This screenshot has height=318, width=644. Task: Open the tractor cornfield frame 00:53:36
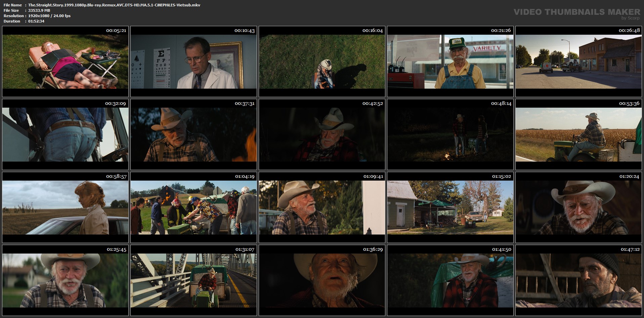click(x=578, y=134)
